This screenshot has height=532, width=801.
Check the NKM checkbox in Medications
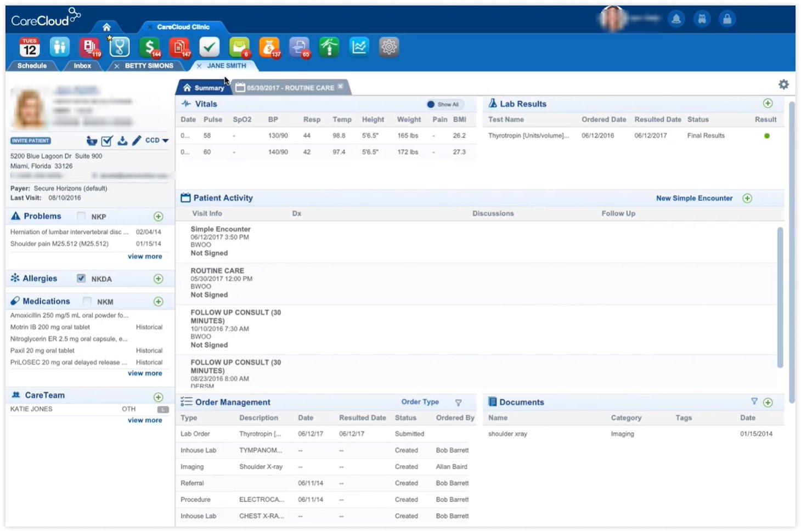87,301
